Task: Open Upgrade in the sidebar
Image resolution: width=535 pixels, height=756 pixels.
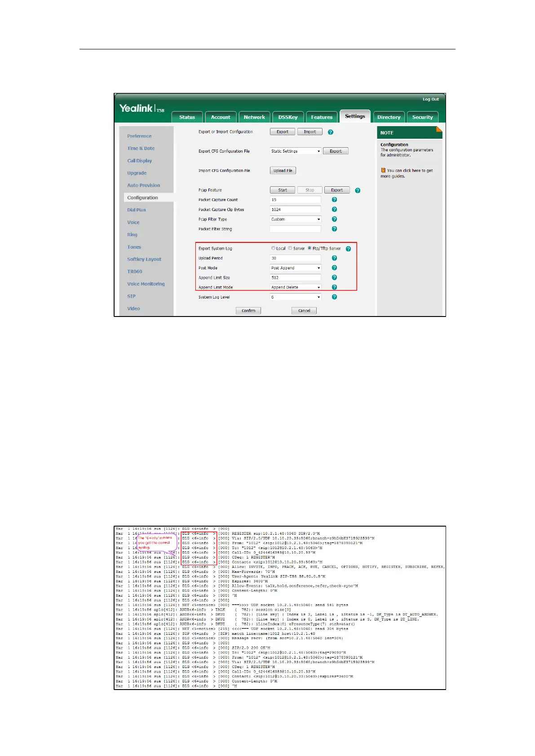Action: [x=137, y=173]
